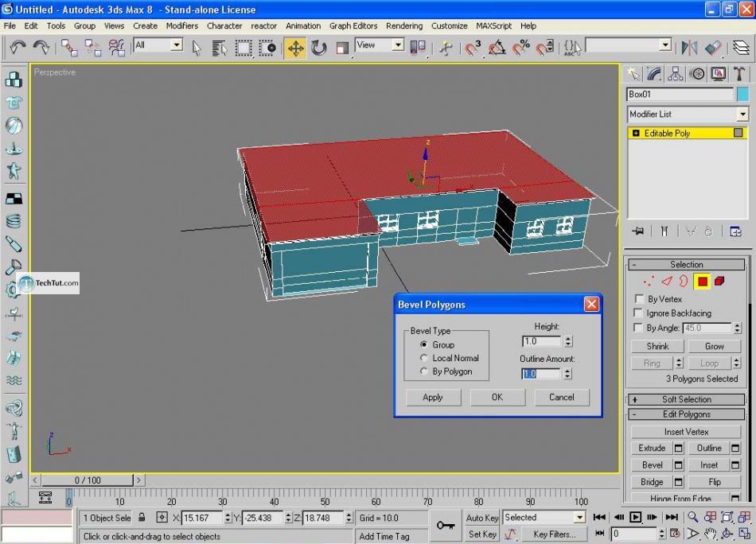Click OK in Bevel Polygons dialog
The width and height of the screenshot is (756, 544).
497,398
